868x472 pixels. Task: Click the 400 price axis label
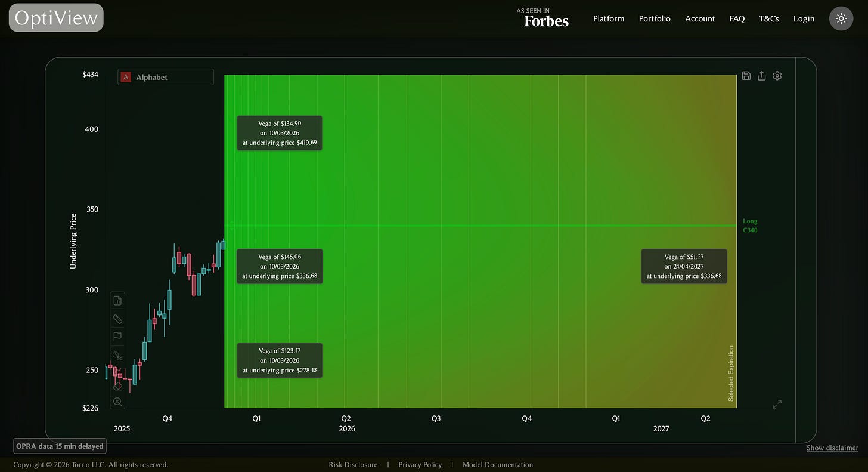click(x=91, y=129)
